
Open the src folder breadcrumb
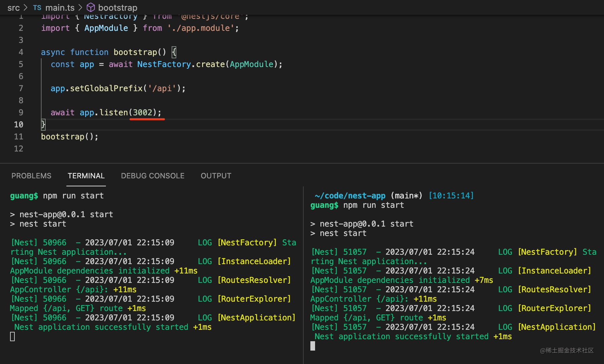[13, 8]
